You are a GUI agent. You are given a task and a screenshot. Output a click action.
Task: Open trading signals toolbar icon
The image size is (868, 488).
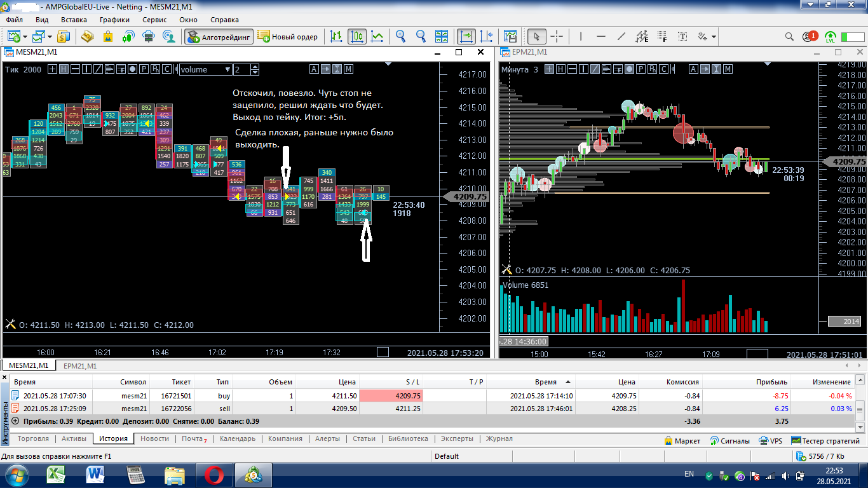(128, 36)
